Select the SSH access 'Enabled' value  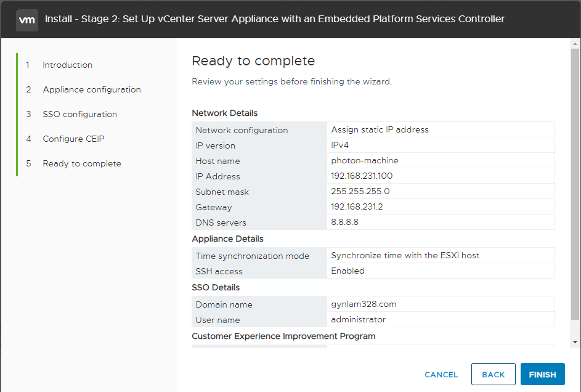click(347, 271)
